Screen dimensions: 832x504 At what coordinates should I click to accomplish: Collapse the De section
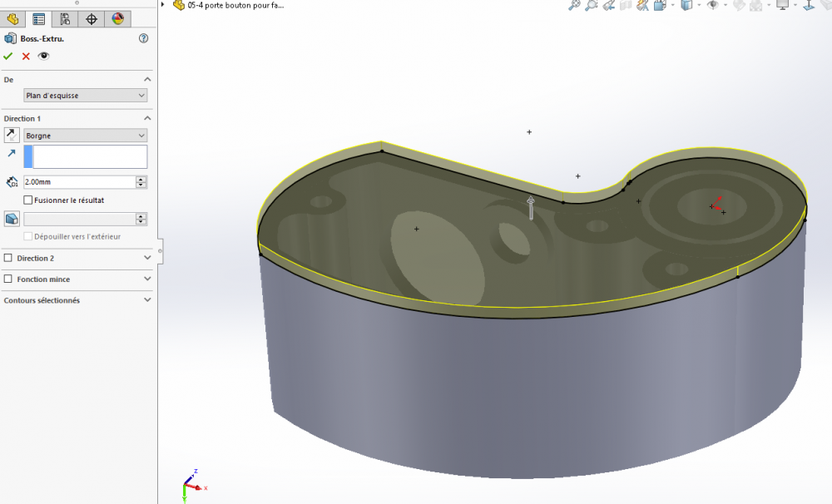pos(147,80)
